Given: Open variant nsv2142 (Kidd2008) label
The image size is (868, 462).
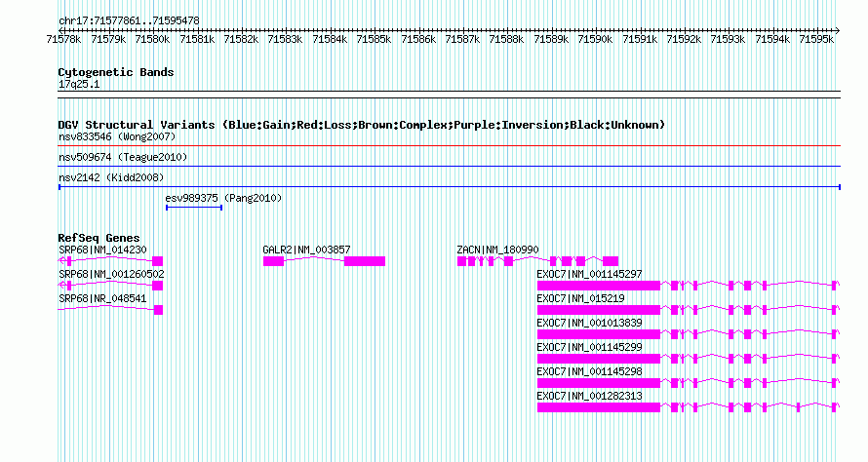Looking at the screenshot, I should click(111, 177).
